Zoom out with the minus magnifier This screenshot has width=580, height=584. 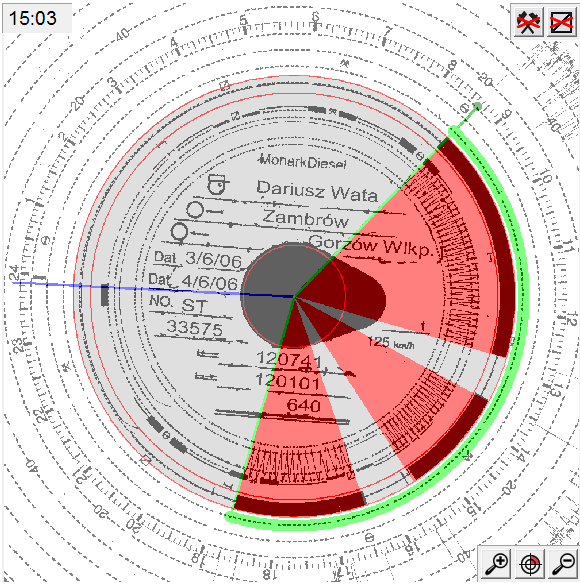[x=564, y=564]
